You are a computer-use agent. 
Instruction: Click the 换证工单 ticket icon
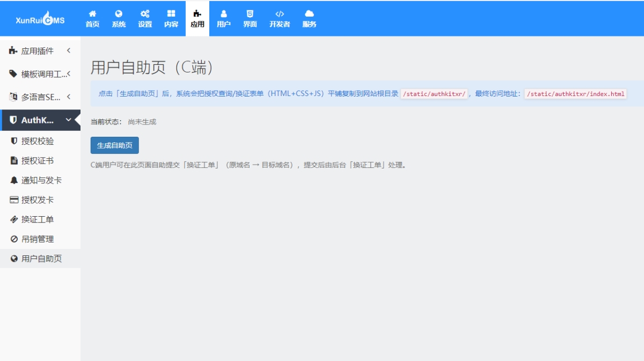[14, 219]
